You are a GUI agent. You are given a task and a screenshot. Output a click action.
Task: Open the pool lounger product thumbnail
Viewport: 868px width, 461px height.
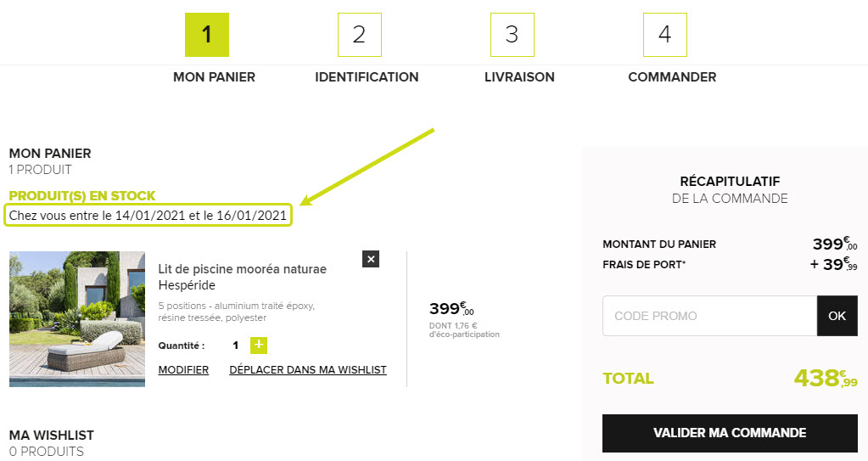pyautogui.click(x=77, y=319)
